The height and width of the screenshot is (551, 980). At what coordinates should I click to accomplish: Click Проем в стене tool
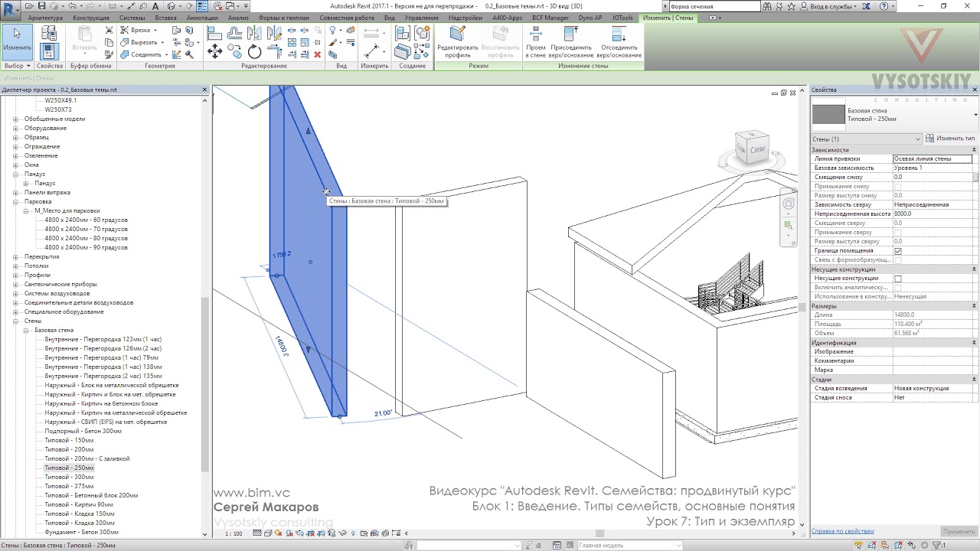tap(536, 42)
